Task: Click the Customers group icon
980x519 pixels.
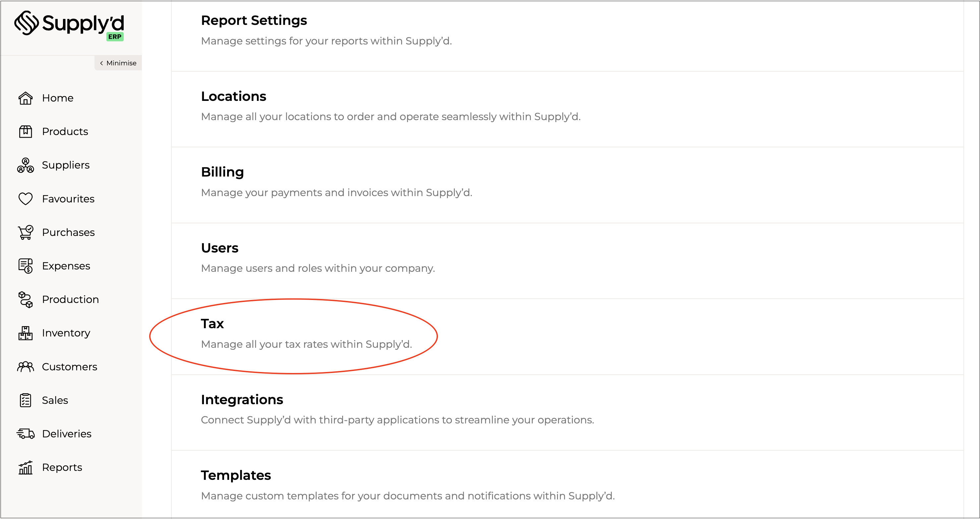Action: point(26,367)
